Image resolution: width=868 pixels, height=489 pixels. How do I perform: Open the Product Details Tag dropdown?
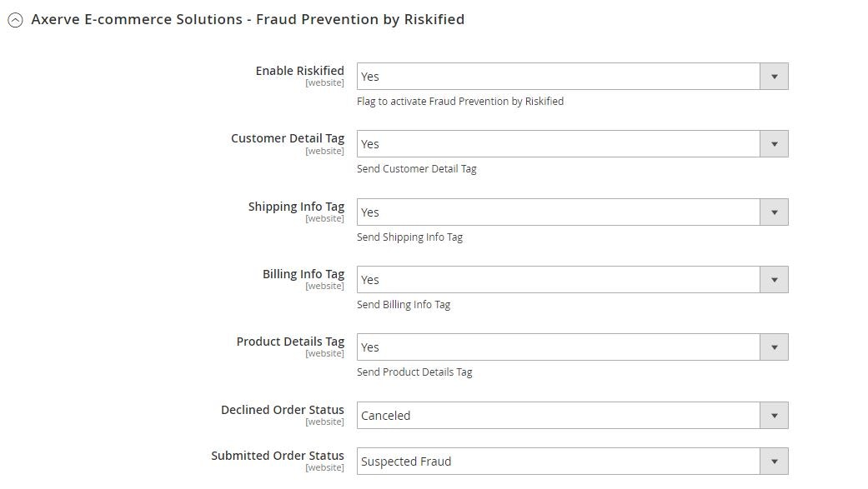[x=572, y=347]
